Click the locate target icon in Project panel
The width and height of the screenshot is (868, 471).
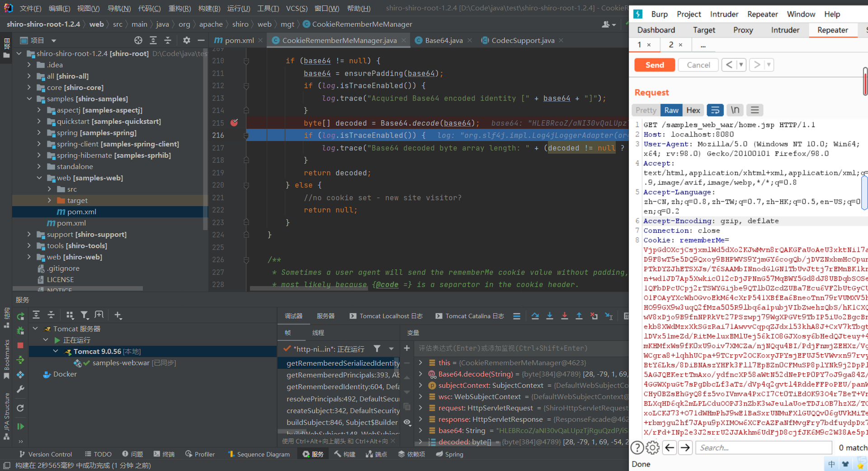click(138, 41)
